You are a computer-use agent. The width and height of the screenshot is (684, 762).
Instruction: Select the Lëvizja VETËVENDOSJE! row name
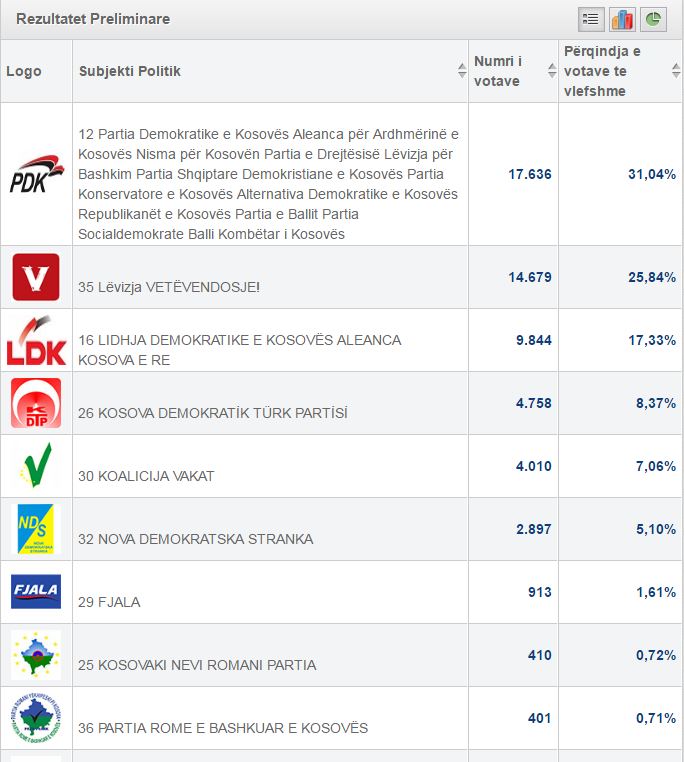point(169,287)
